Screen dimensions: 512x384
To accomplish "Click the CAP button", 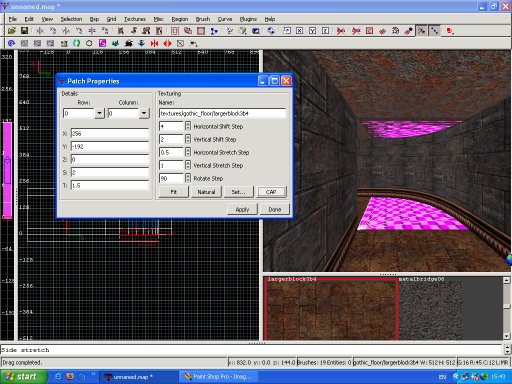I will (271, 192).
